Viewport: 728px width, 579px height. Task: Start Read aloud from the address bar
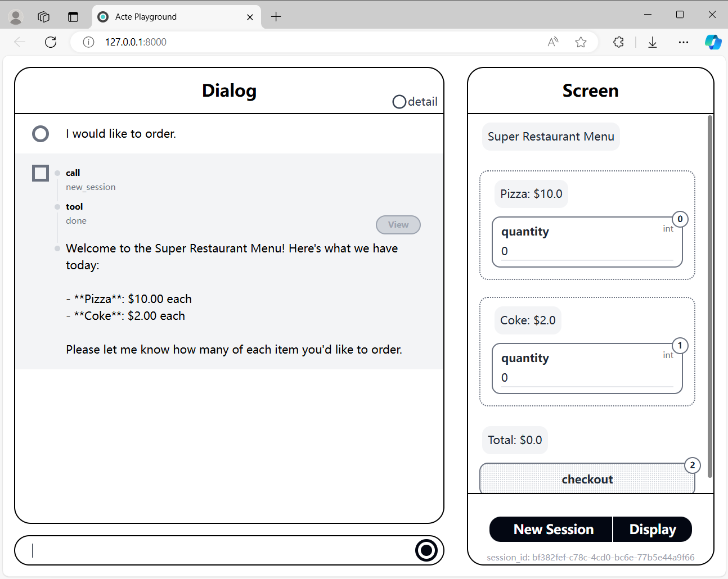click(552, 42)
